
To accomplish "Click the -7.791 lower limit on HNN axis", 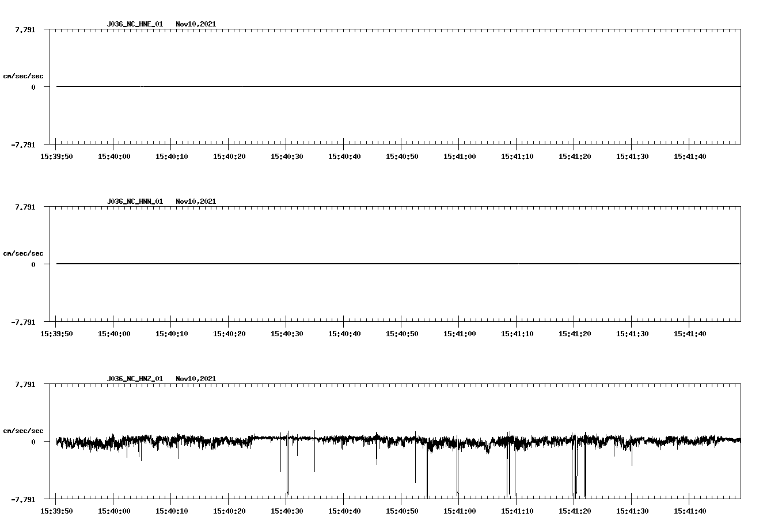I will pyautogui.click(x=23, y=322).
